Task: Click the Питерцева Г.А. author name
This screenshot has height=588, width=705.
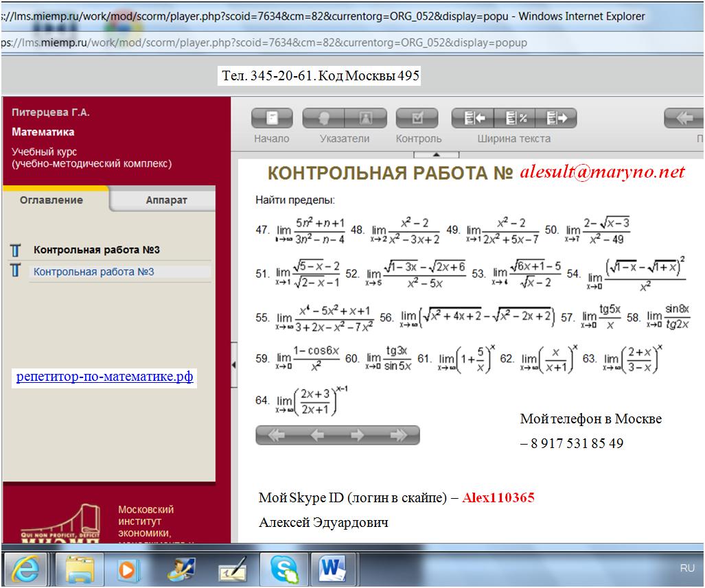Action: coord(50,113)
